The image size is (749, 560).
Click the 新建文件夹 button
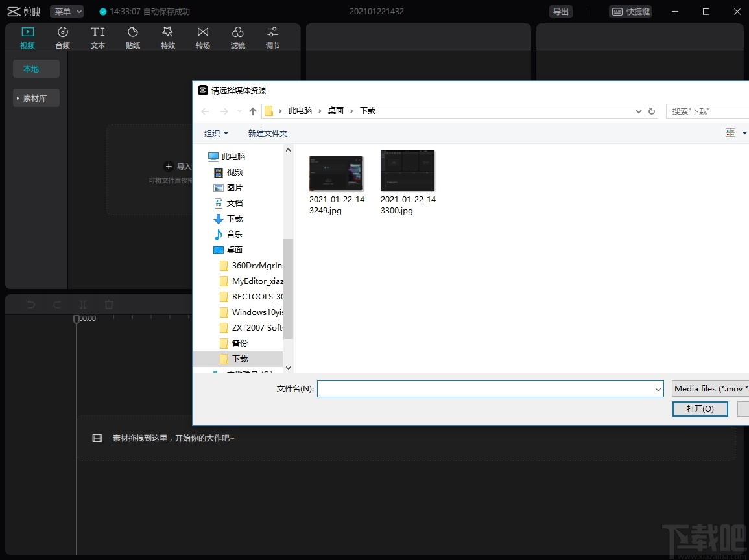tap(267, 133)
